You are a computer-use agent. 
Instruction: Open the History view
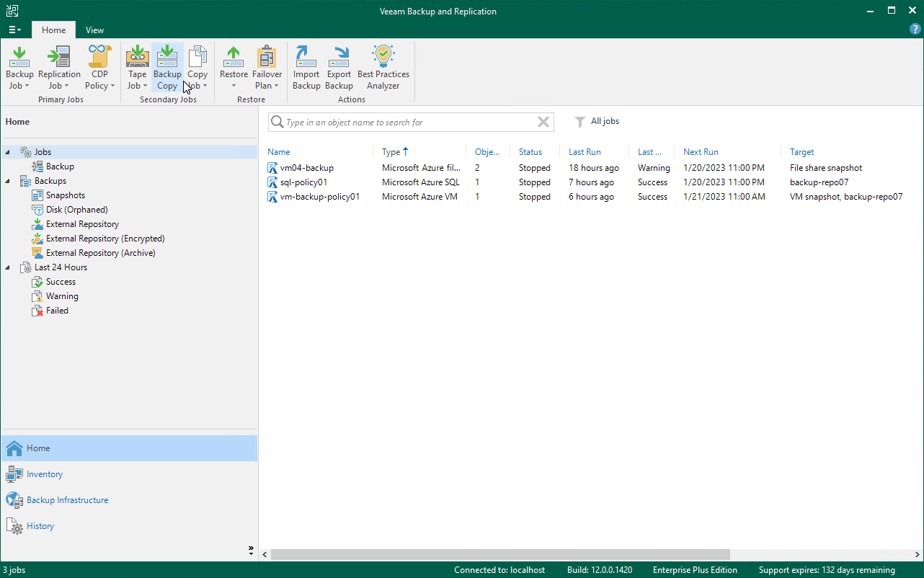tap(40, 526)
